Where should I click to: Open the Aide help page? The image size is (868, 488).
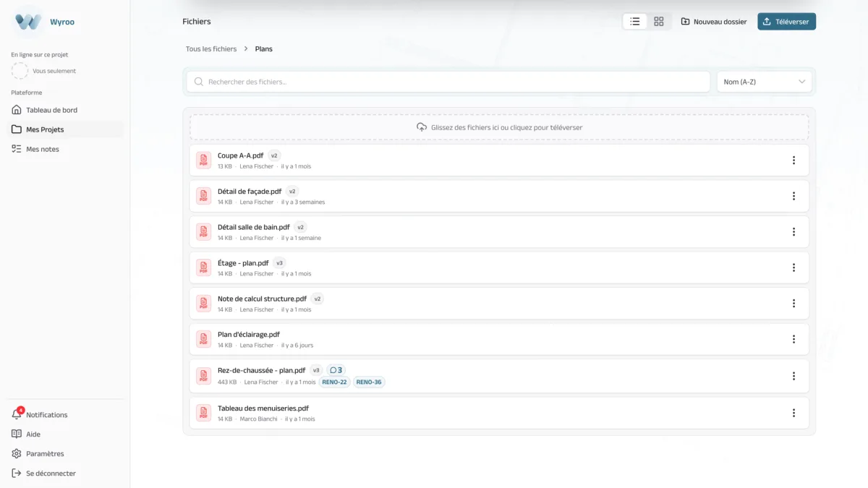tap(65, 435)
